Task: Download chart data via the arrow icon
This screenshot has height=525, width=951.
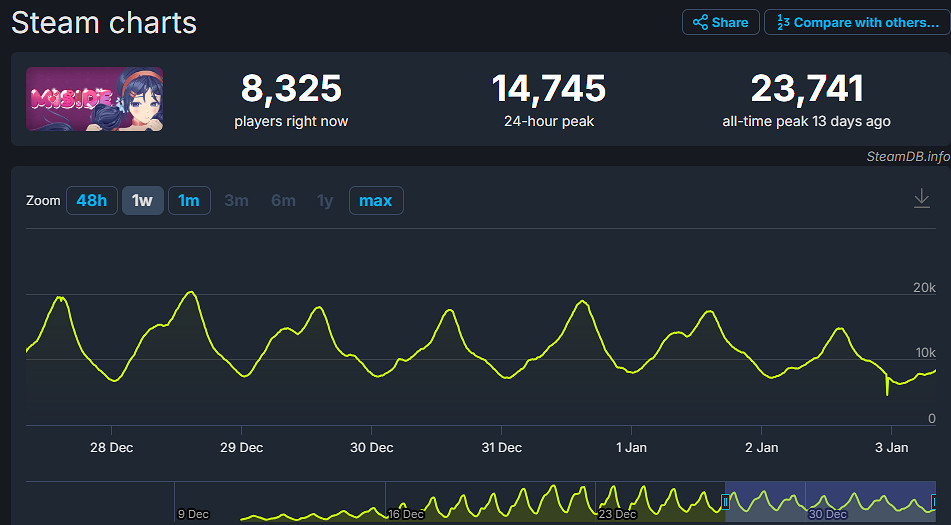Action: [922, 199]
